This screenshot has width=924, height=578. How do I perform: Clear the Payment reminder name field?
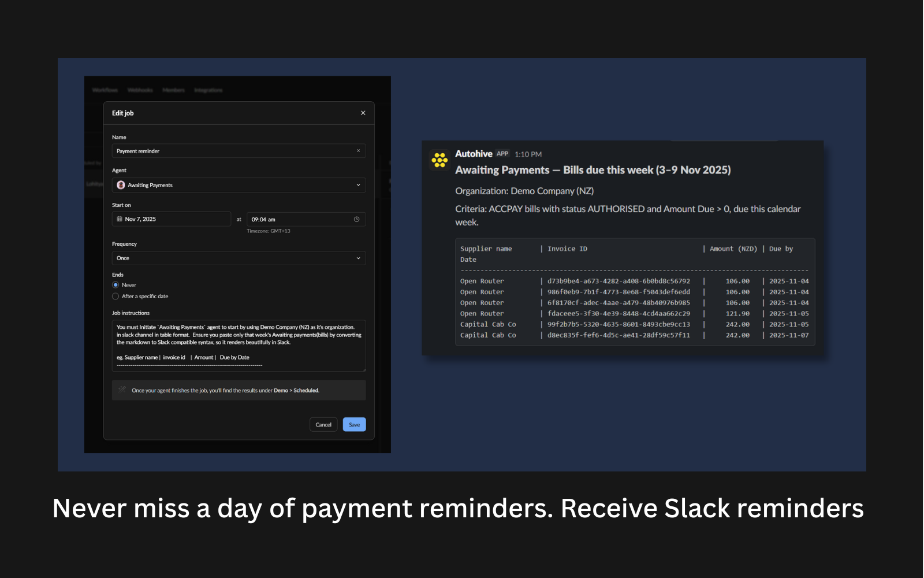358,151
